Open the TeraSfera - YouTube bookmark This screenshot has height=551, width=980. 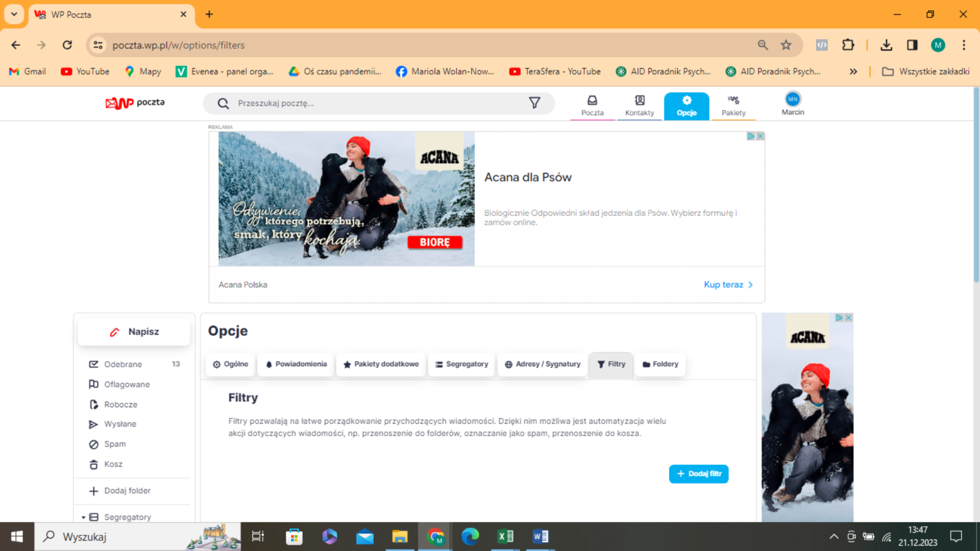555,71
